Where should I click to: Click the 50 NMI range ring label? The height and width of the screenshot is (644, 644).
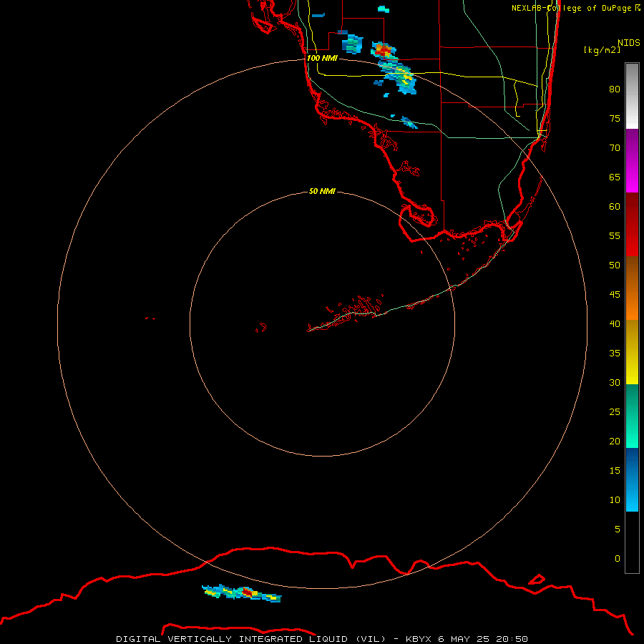[x=322, y=191]
